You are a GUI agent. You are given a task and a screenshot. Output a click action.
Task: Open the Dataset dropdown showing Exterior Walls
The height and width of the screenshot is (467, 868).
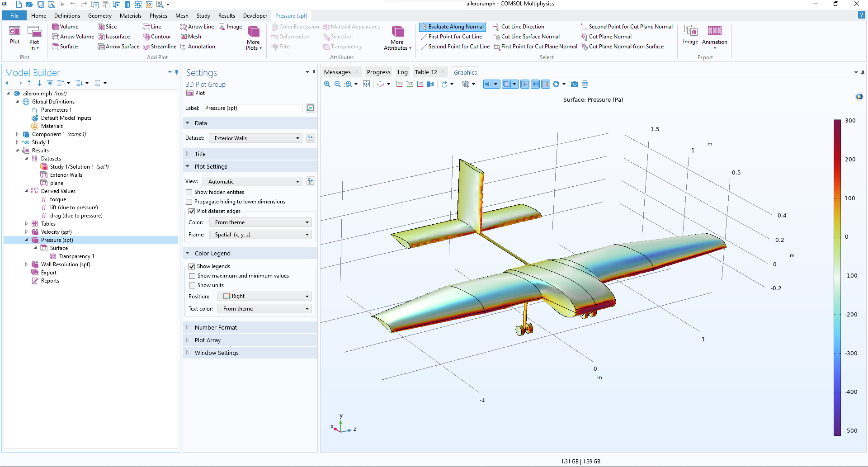[256, 138]
